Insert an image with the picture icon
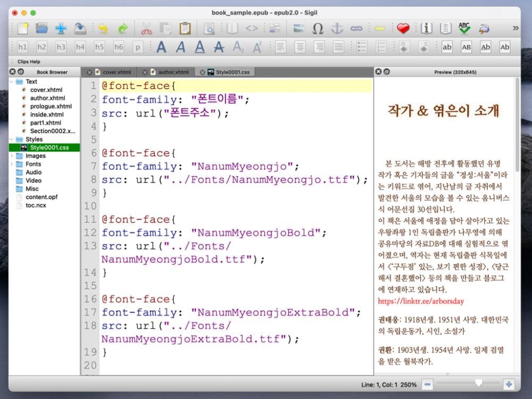The width and height of the screenshot is (532, 399). (x=298, y=29)
